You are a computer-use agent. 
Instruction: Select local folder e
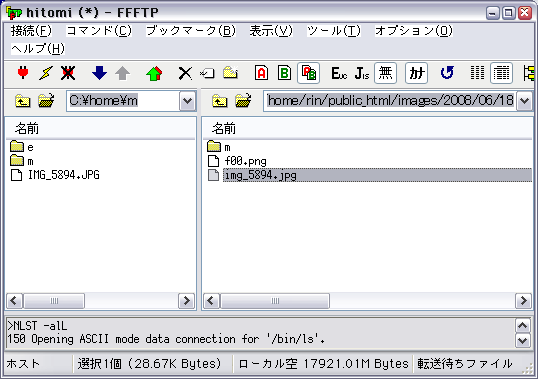tap(22, 147)
